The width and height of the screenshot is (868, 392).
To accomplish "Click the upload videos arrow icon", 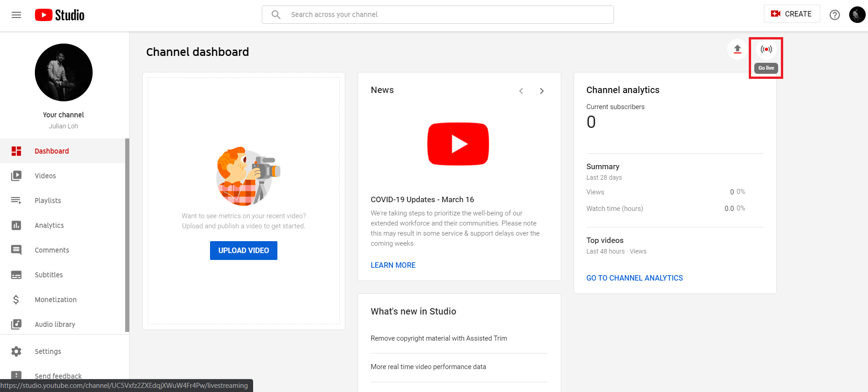I will click(737, 49).
